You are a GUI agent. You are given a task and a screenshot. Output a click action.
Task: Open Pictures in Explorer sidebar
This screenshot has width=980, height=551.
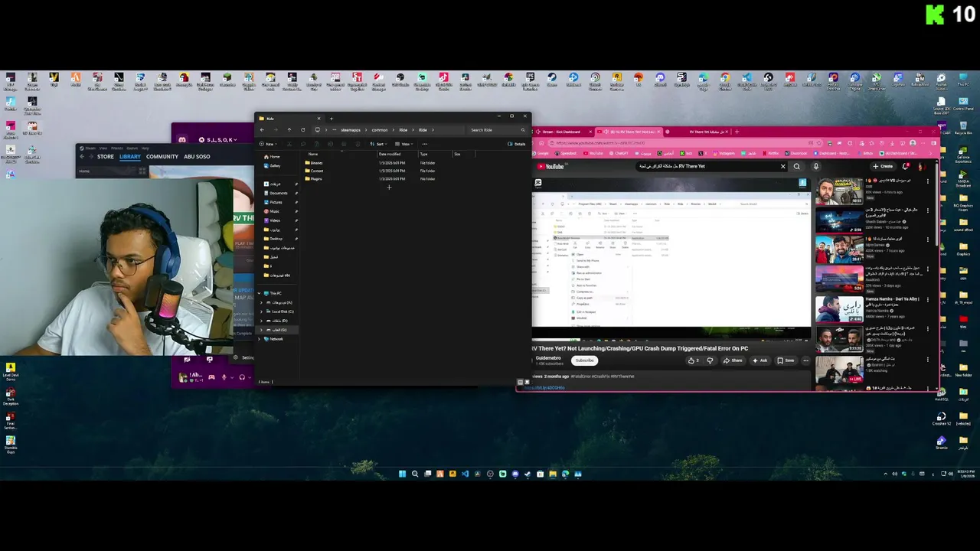(x=272, y=202)
